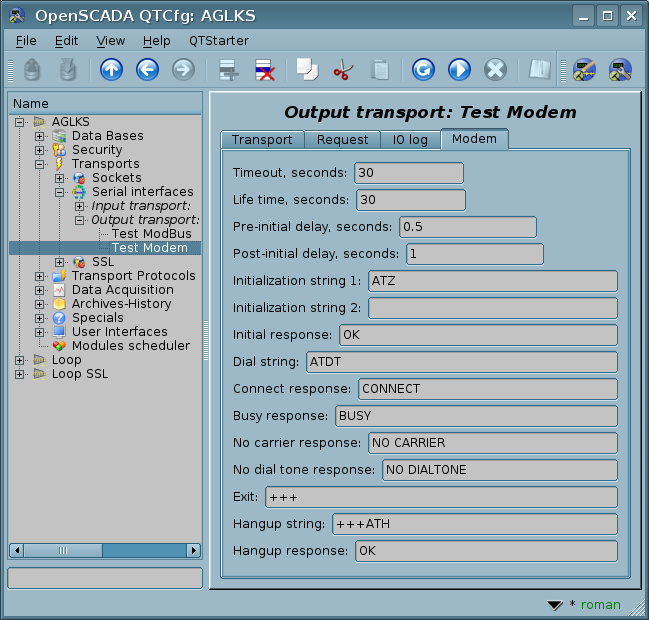
Task: Click the tree scrollbar right arrow
Action: 193,550
